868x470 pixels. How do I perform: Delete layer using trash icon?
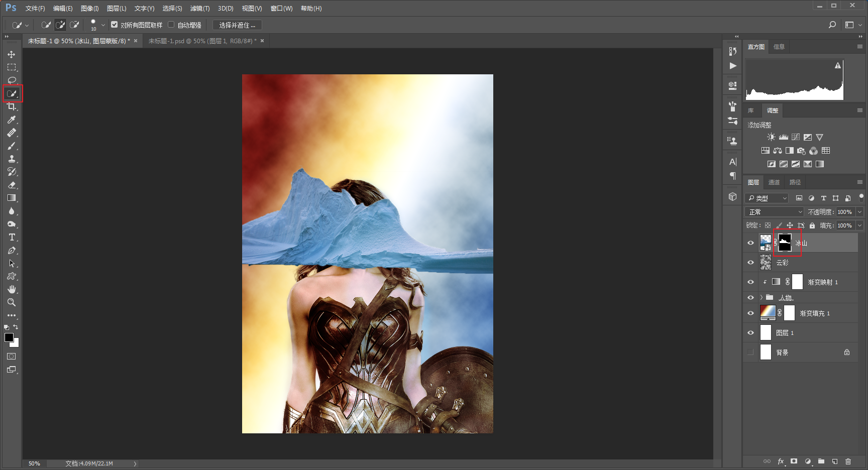point(848,461)
